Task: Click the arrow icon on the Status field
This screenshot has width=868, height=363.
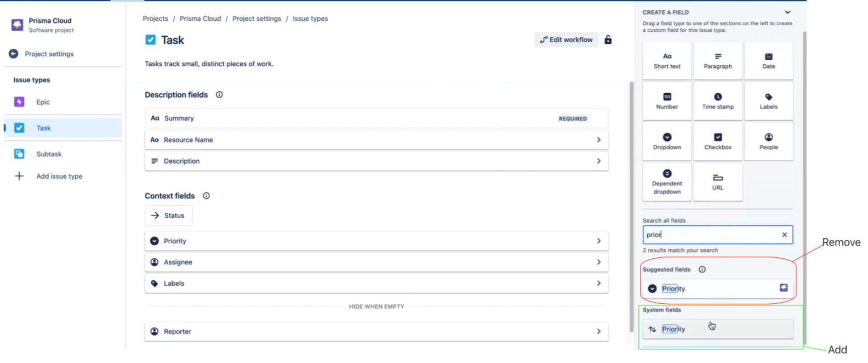Action: point(155,215)
